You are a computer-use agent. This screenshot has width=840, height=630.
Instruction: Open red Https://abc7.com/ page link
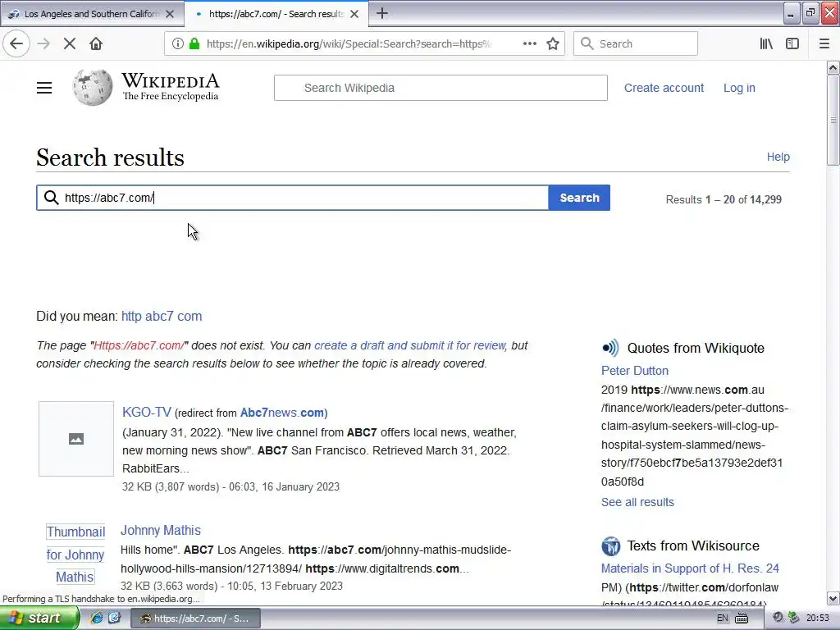(139, 345)
